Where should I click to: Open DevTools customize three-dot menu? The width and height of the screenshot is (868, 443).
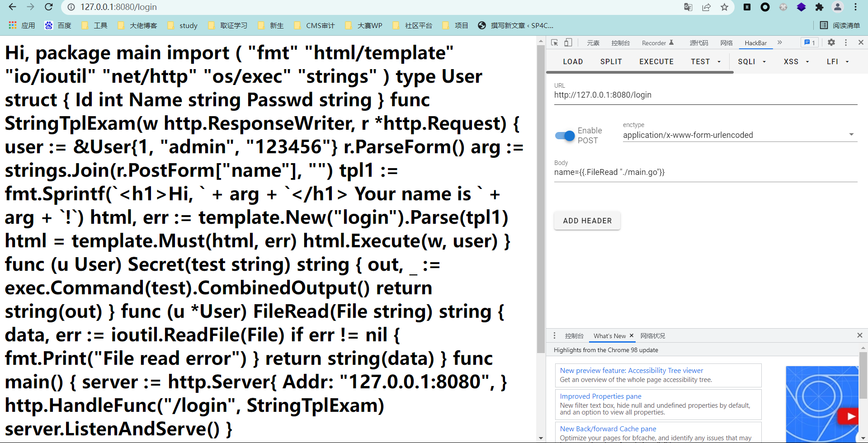pyautogui.click(x=846, y=42)
